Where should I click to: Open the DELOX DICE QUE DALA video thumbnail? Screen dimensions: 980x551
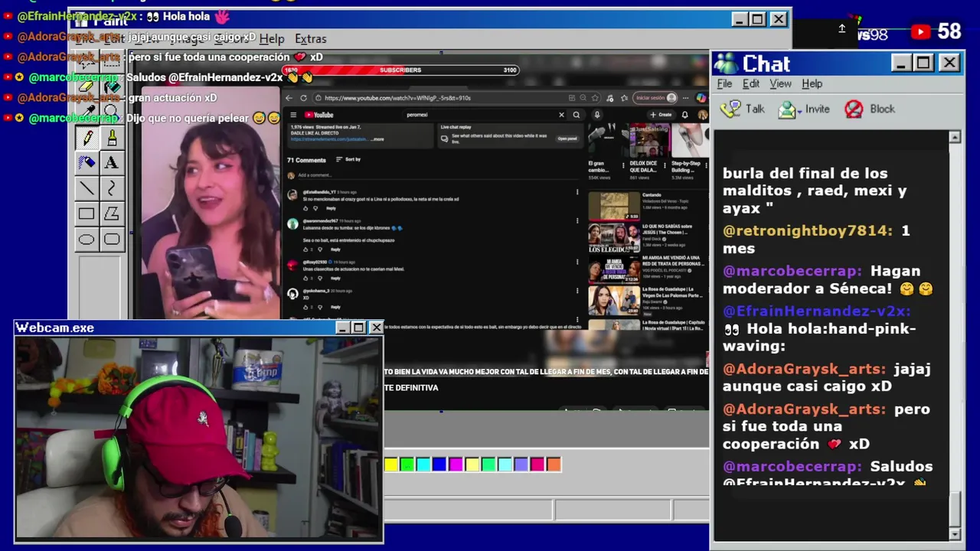point(648,140)
